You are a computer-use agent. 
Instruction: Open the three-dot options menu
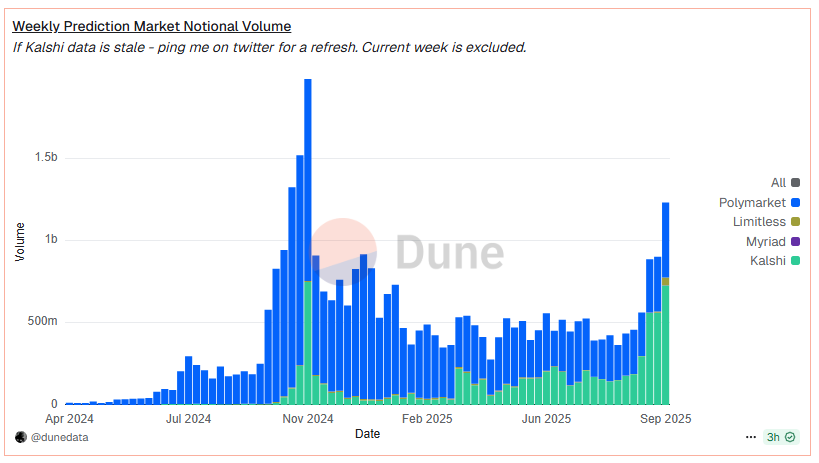coord(751,437)
